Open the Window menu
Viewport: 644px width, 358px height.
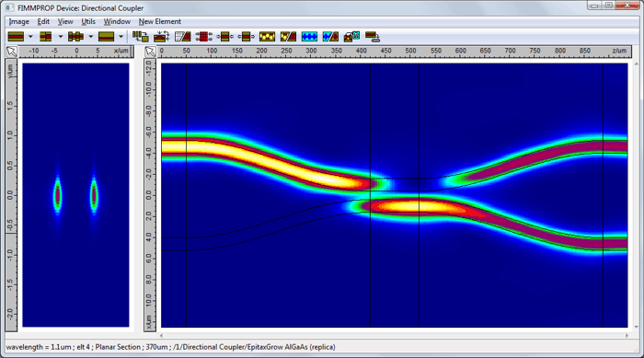pos(117,21)
